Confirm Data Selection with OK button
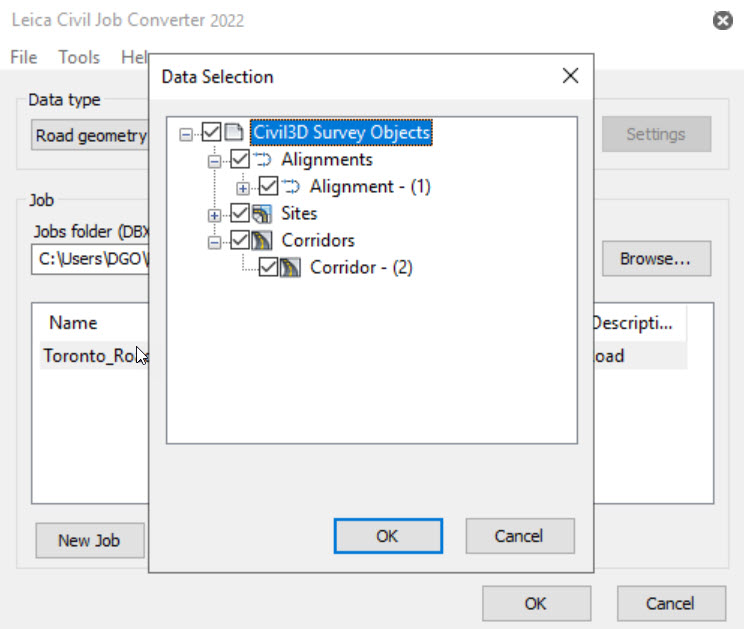This screenshot has width=744, height=629. point(387,536)
